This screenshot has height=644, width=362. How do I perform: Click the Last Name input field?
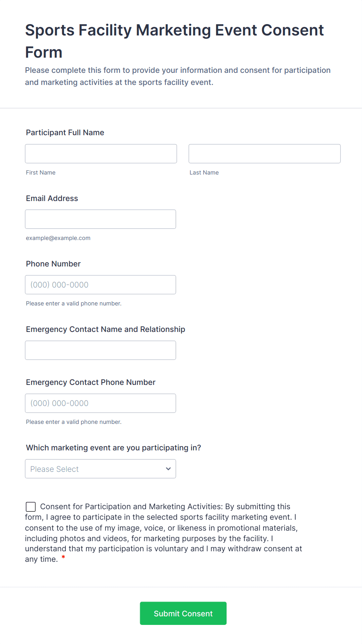point(264,154)
